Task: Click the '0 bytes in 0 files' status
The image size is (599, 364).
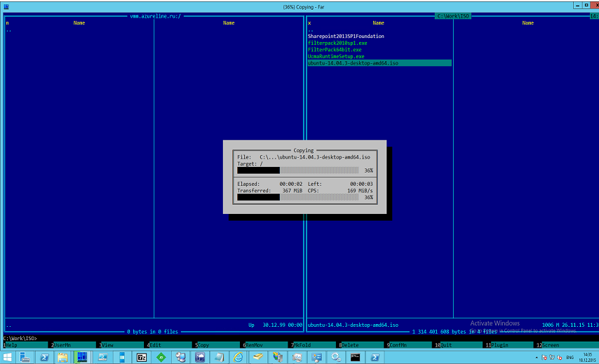Action: 152,332
